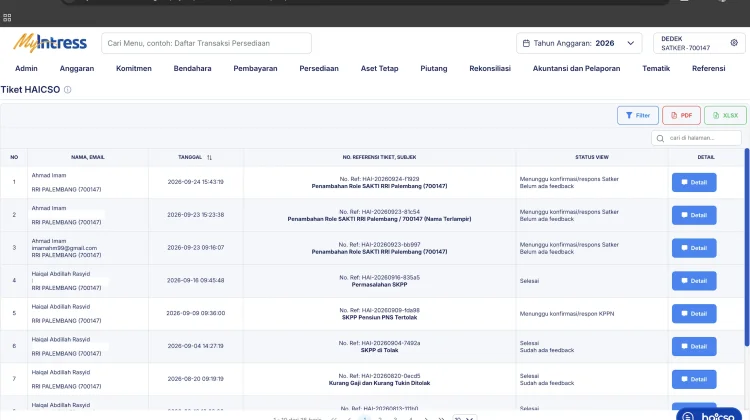Focus the Cari Menu search field
The image size is (750, 420).
(x=206, y=43)
